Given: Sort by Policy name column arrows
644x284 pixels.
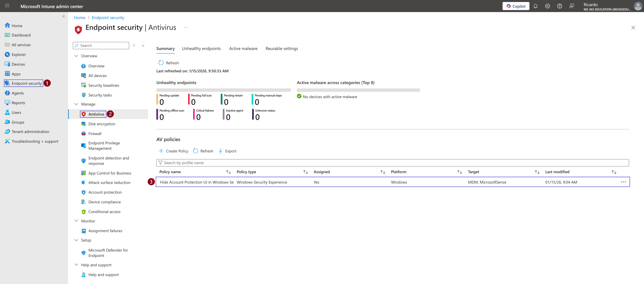Looking at the screenshot, I should pyautogui.click(x=229, y=172).
